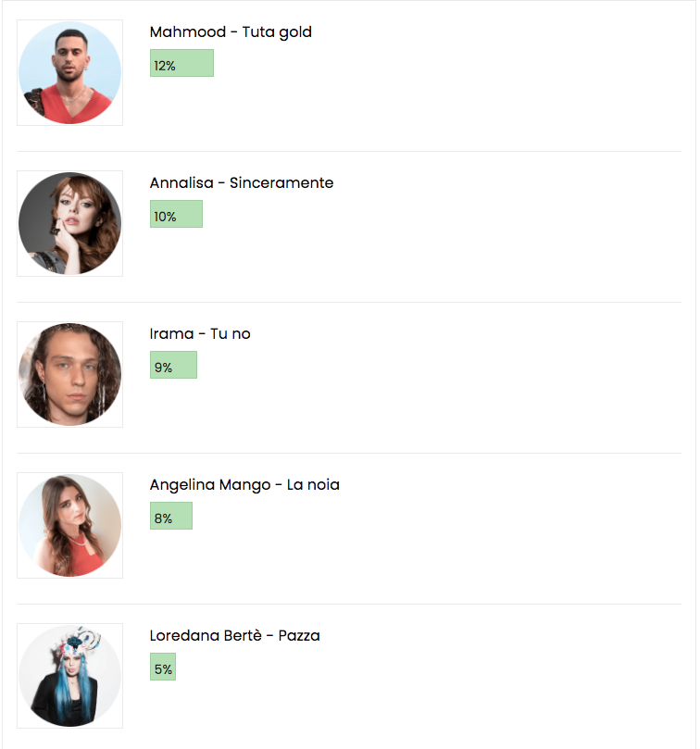Viewport: 700px width, 749px height.
Task: Click the green 12% result bar
Action: (x=181, y=63)
